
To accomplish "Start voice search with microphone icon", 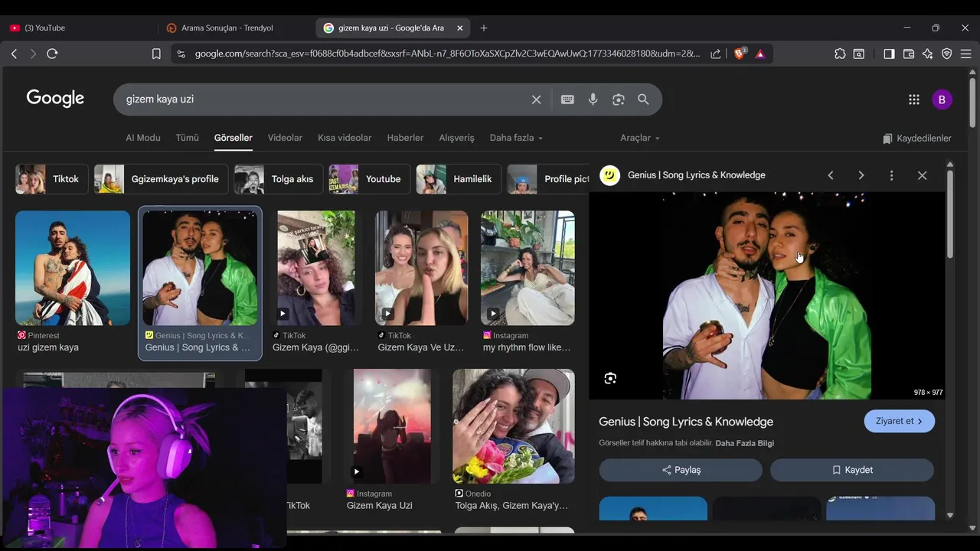I will [x=593, y=99].
